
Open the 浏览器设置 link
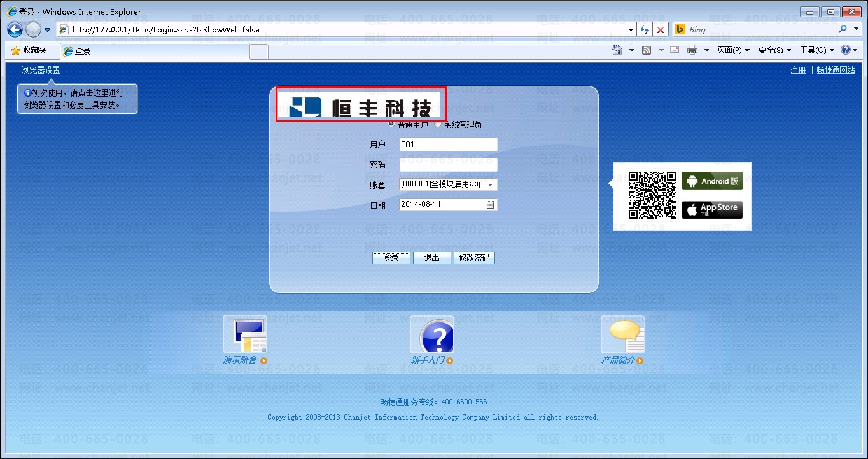(x=41, y=70)
